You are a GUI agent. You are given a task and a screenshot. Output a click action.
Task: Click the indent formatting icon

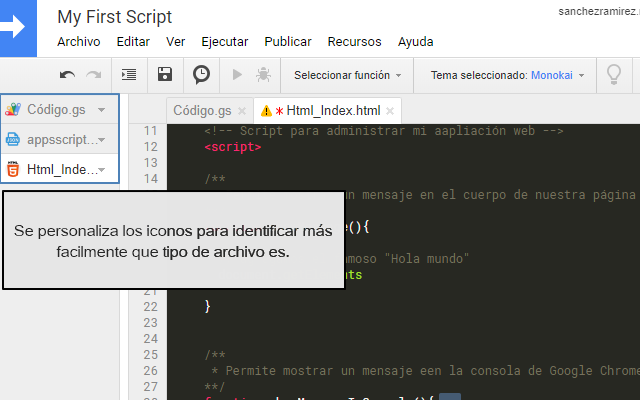[129, 75]
